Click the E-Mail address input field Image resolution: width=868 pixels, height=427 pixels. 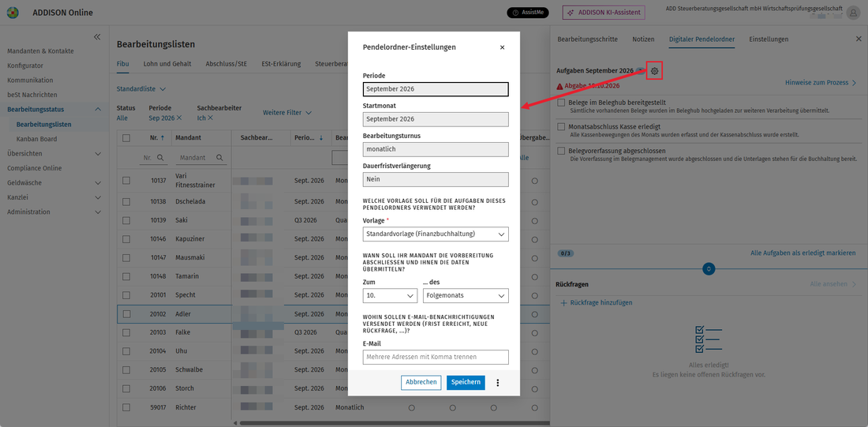tap(436, 358)
